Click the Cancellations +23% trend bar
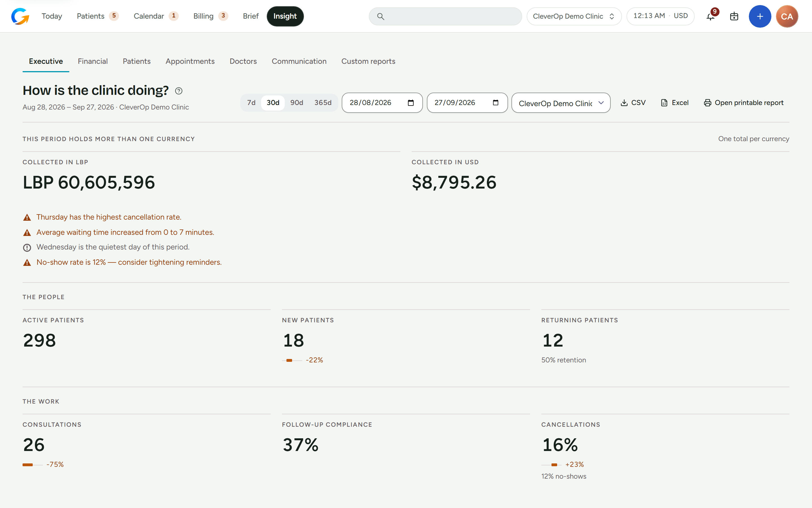Image resolution: width=812 pixels, height=508 pixels. 551,465
